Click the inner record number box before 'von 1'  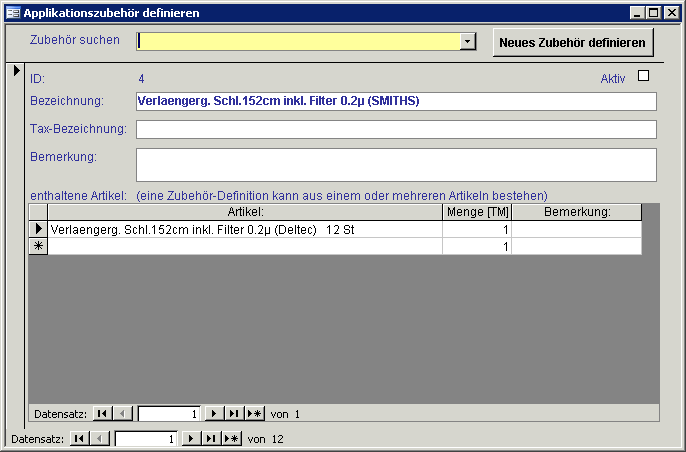click(169, 414)
